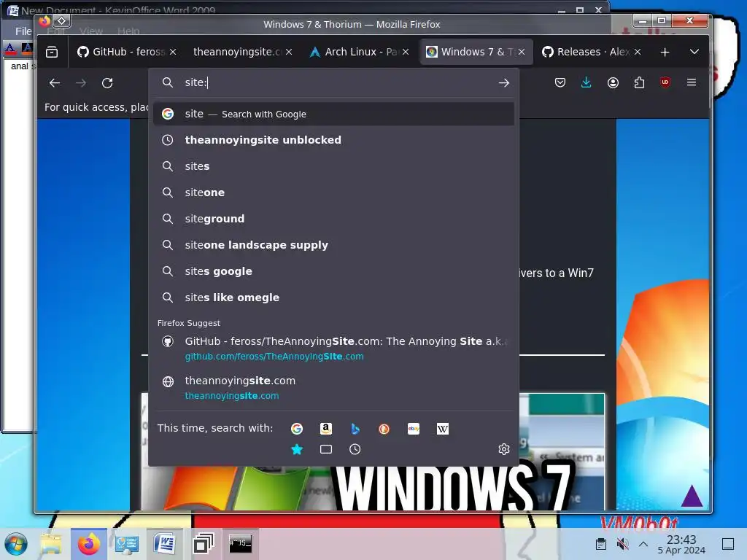Image resolution: width=747 pixels, height=560 pixels.
Task: Close the Arch Linux tab
Action: [406, 52]
